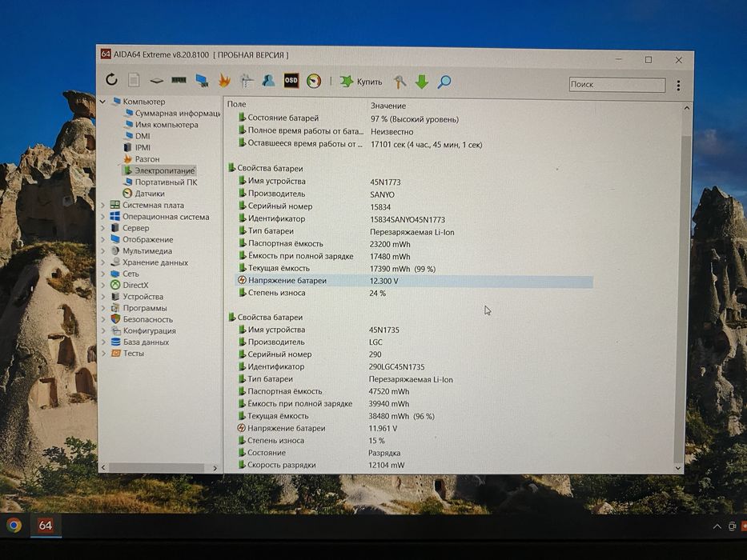Expand the Отображение tree node
The width and height of the screenshot is (747, 560).
pos(103,239)
